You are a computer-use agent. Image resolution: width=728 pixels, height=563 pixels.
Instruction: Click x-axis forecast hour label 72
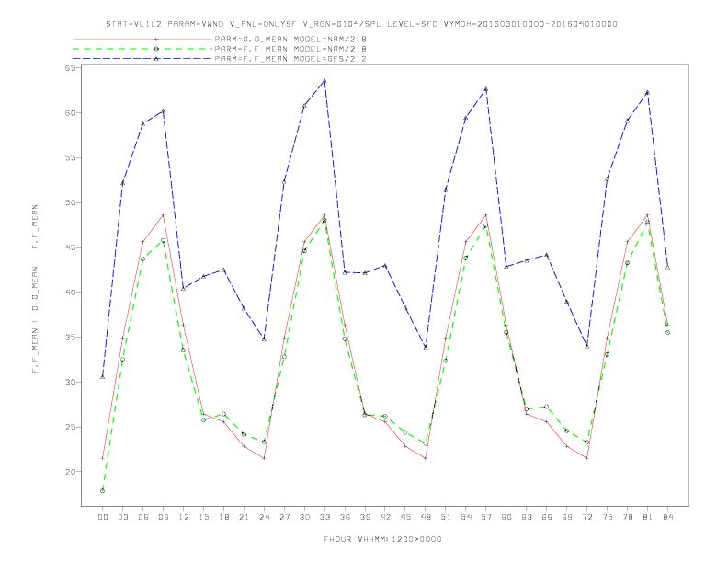point(587,517)
